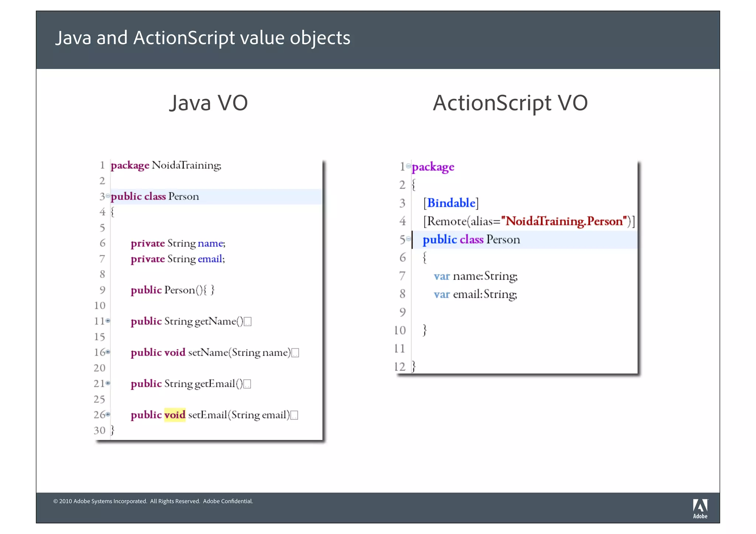The width and height of the screenshot is (756, 534).
Task: Click line number 30 in Java editor
Action: tap(100, 430)
